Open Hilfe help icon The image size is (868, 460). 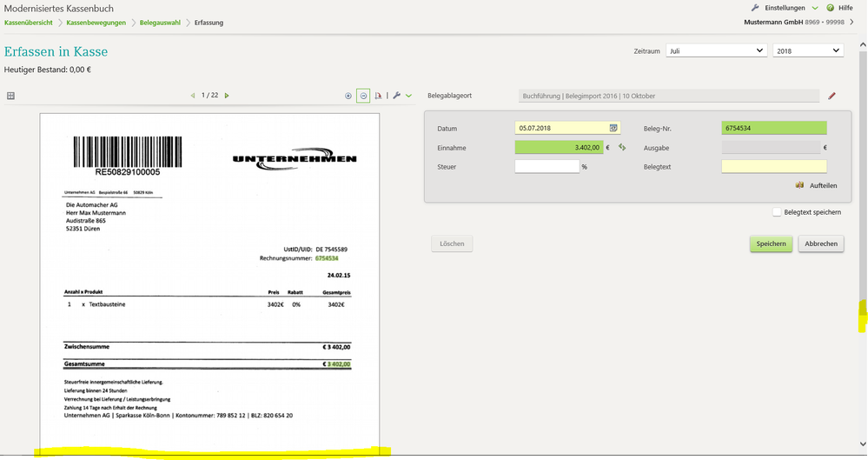831,8
